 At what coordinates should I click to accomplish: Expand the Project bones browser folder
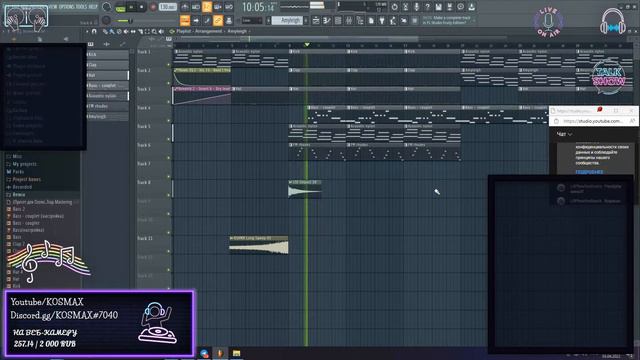pos(26,179)
